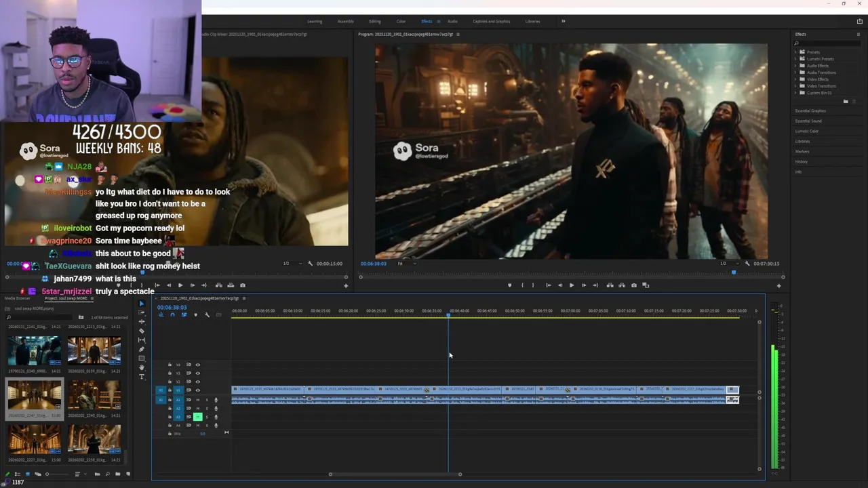The width and height of the screenshot is (868, 488).
Task: Expand the Lumetri Presets folder
Action: click(797, 59)
